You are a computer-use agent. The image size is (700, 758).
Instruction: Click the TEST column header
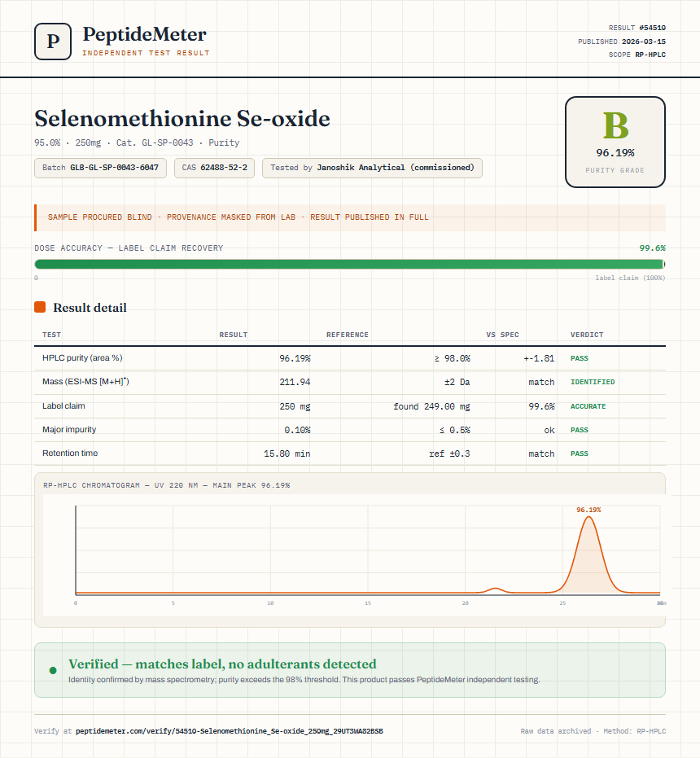(x=52, y=335)
